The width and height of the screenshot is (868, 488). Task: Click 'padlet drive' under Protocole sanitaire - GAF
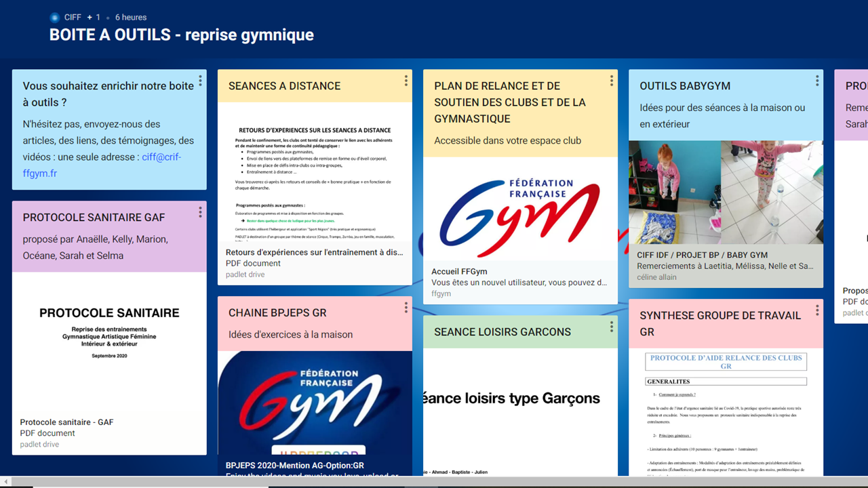pyautogui.click(x=40, y=445)
